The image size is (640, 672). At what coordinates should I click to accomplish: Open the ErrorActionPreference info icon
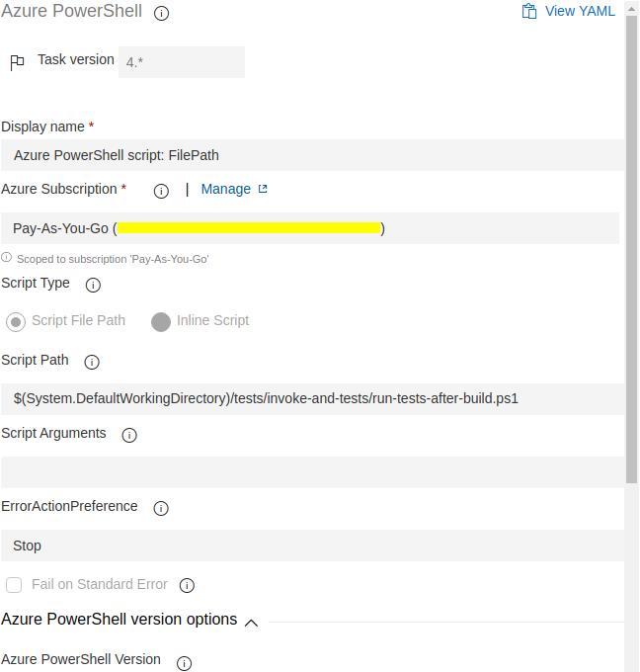161,508
